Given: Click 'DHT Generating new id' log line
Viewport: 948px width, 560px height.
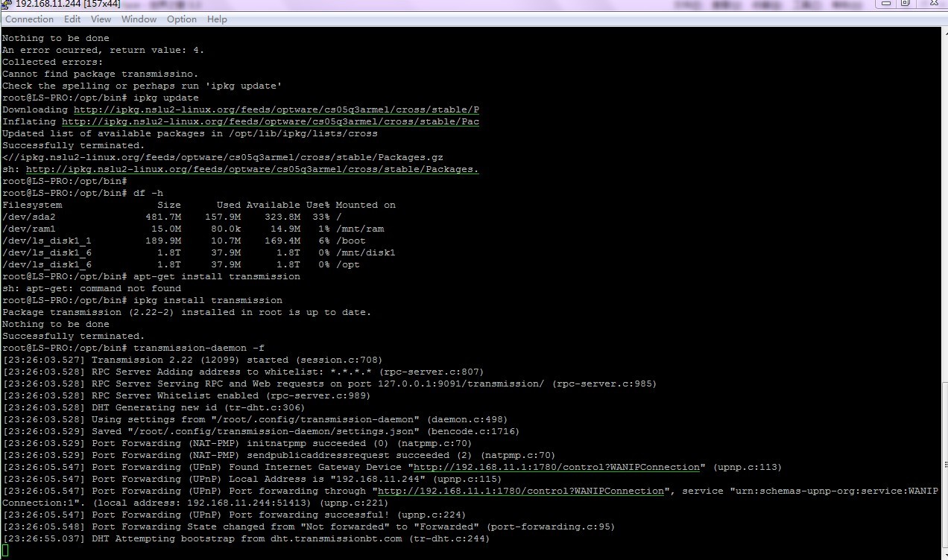Looking at the screenshot, I should [x=154, y=408].
